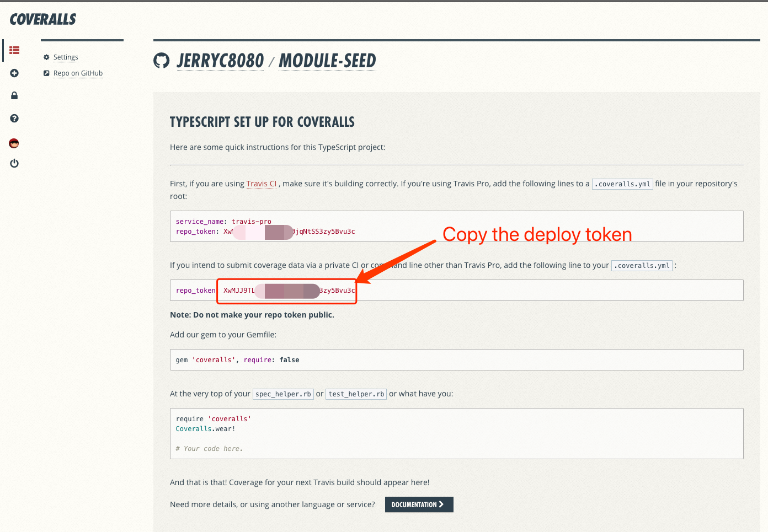The height and width of the screenshot is (532, 768).
Task: Click the gem 'coveralls' code line
Action: pos(237,360)
